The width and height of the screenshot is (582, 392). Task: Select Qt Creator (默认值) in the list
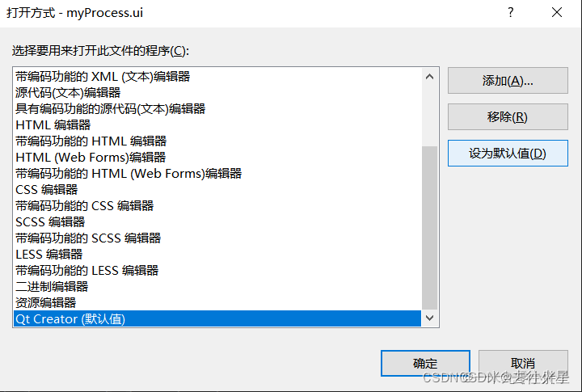click(x=217, y=319)
